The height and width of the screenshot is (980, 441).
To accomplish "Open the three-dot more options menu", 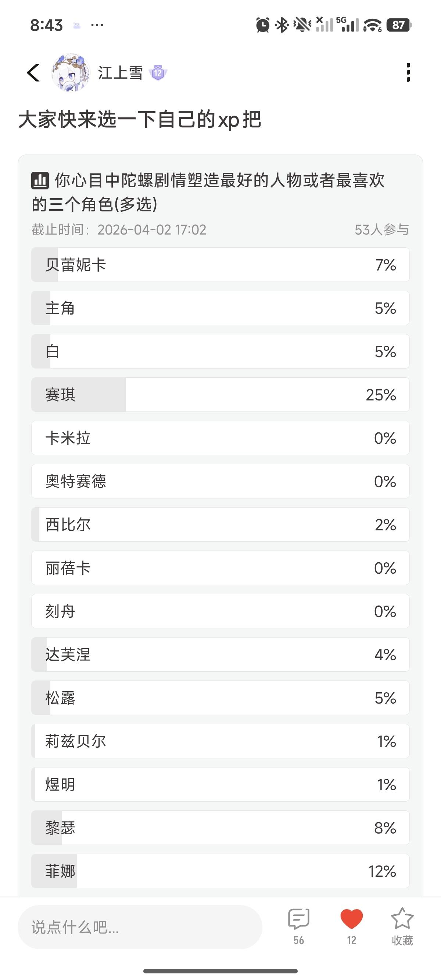I will pyautogui.click(x=408, y=72).
